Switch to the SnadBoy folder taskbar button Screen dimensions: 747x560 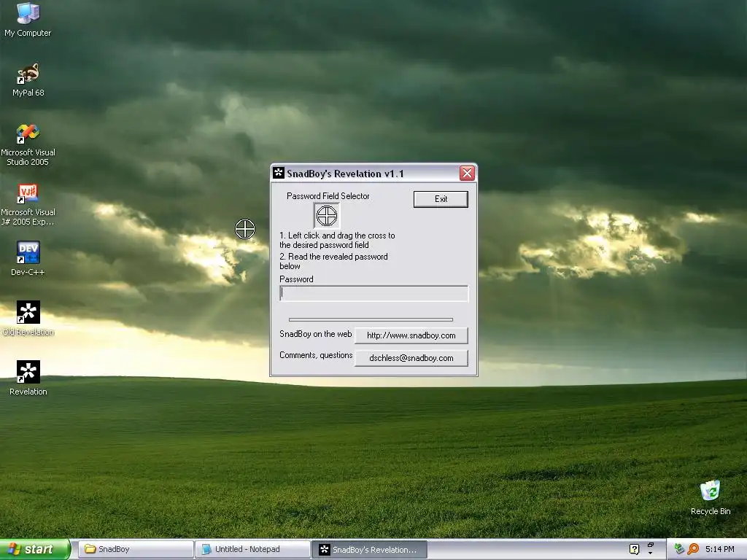[x=136, y=549]
